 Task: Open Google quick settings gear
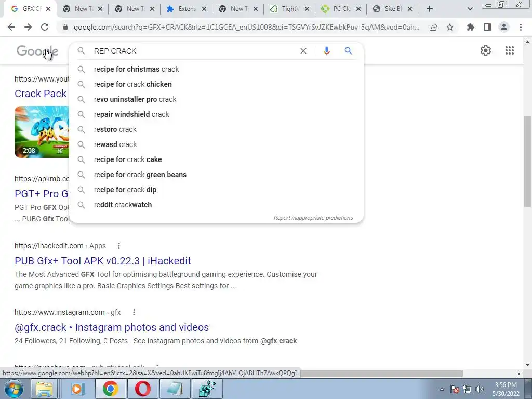tap(486, 50)
